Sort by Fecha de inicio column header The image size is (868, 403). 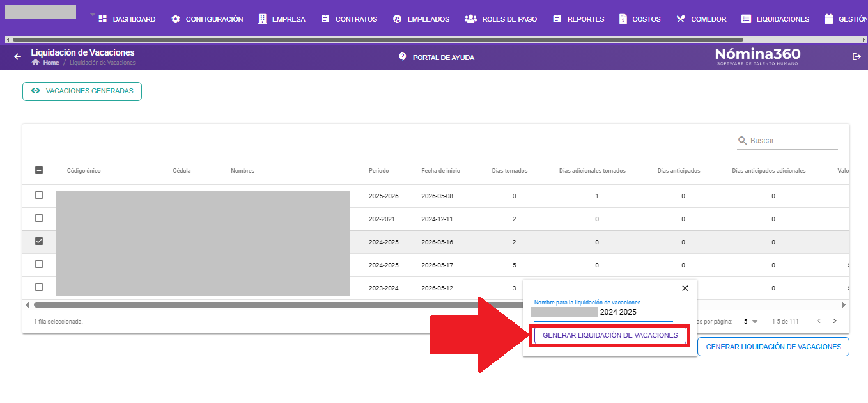[440, 171]
